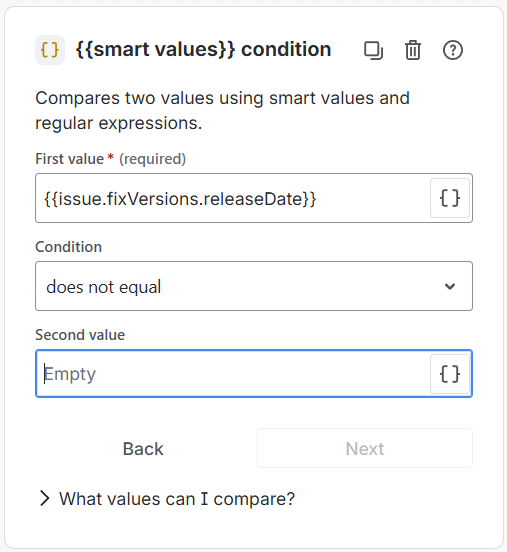Open smart value picker for Second value
The width and height of the screenshot is (507, 552).
(450, 374)
